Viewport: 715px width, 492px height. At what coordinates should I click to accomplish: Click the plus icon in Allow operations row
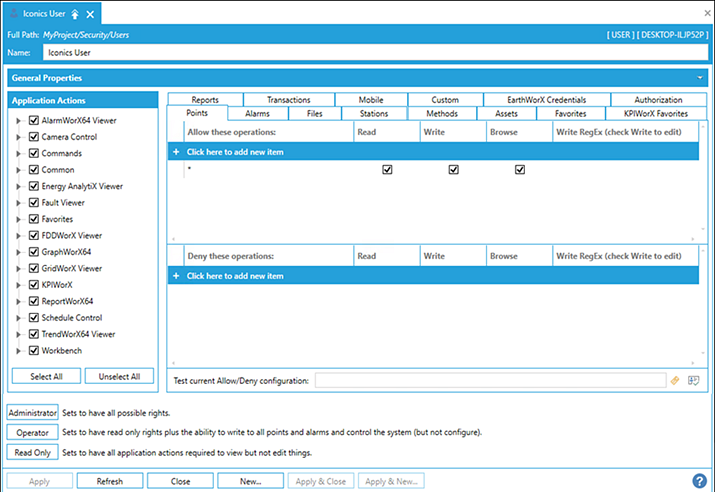[176, 152]
